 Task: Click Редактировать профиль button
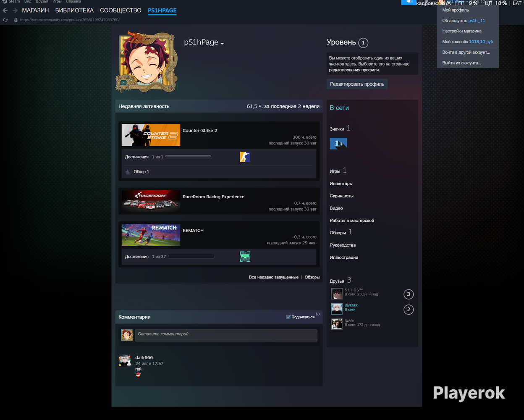[x=357, y=84]
